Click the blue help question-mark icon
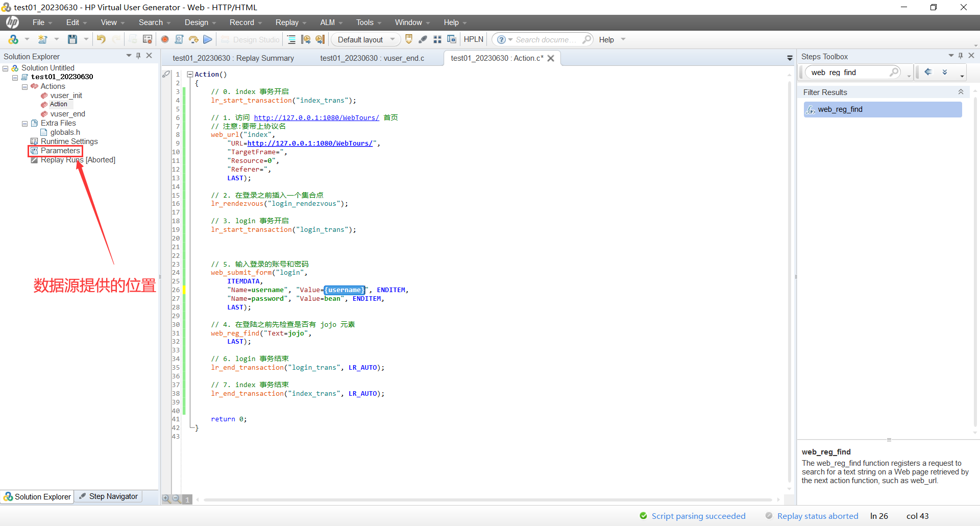 [502, 39]
